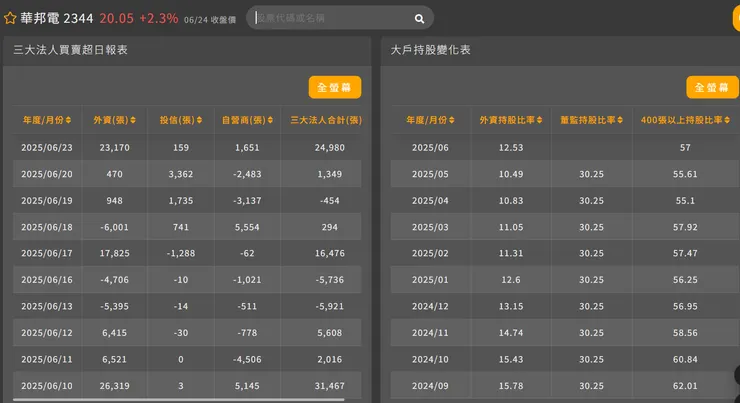The height and width of the screenshot is (403, 740).
Task: Select the 2025/06/23 date cell
Action: click(x=47, y=148)
